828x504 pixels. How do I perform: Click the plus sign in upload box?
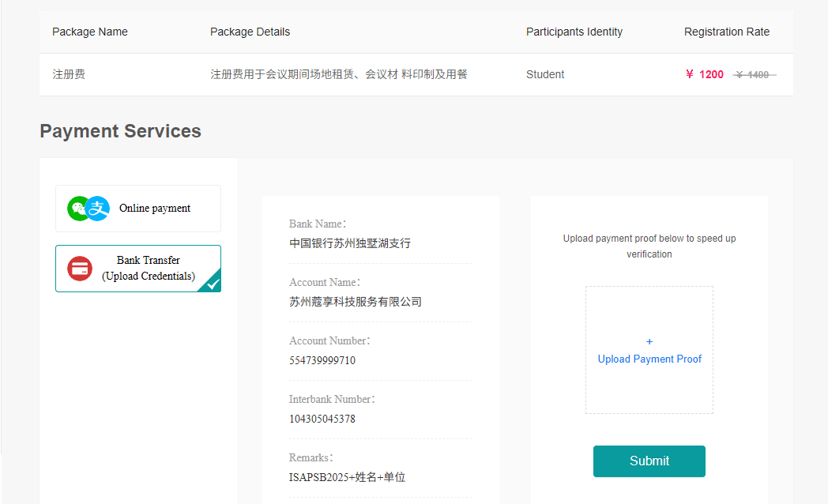649,342
